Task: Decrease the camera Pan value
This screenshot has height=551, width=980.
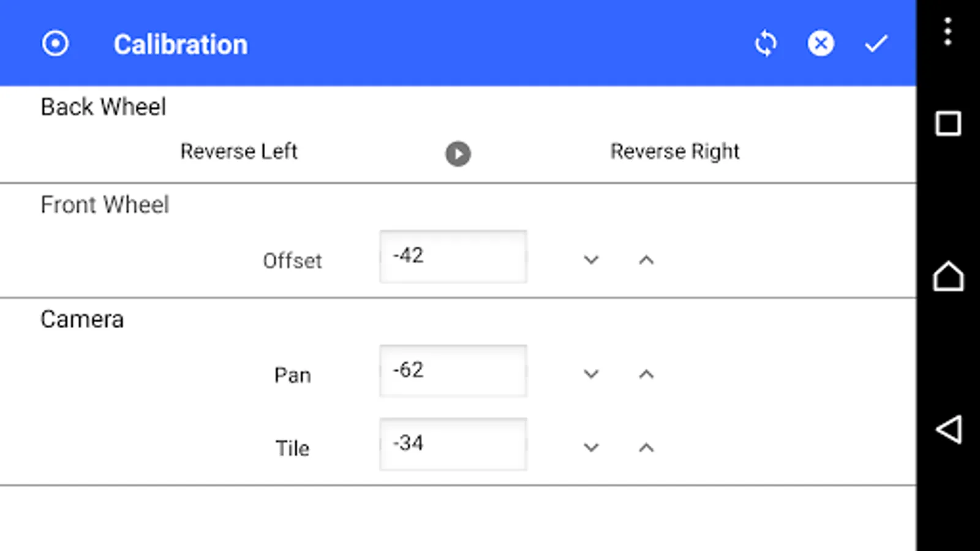Action: click(x=591, y=374)
